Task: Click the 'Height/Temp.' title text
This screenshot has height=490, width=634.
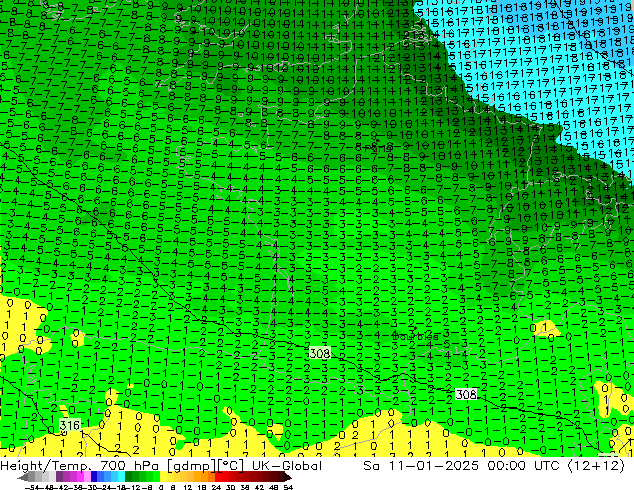Action: [x=46, y=466]
